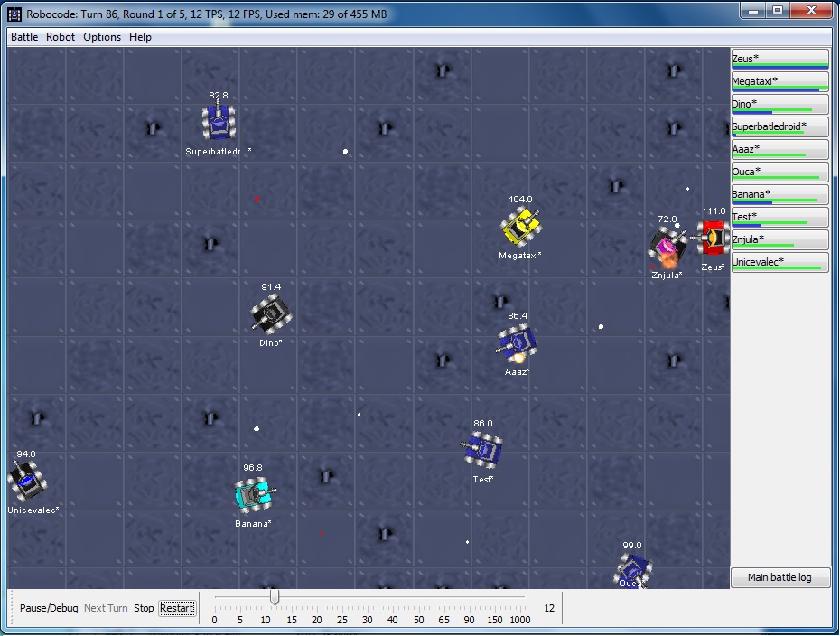Open the Options menu

click(102, 37)
